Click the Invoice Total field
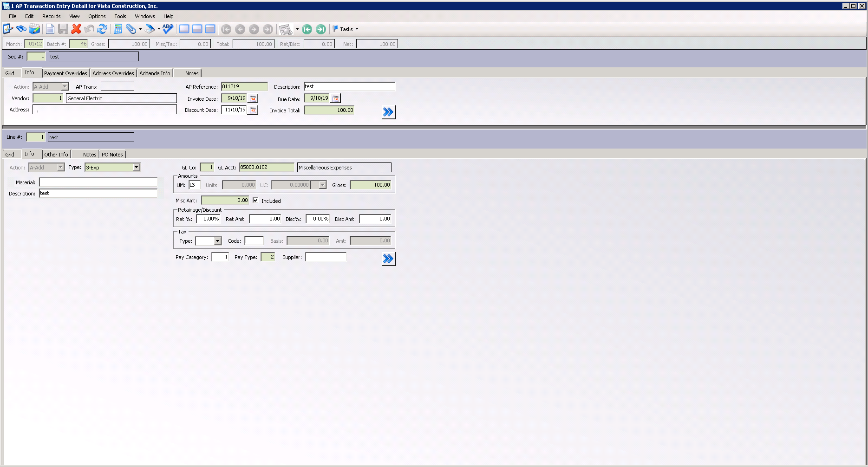This screenshot has width=868, height=467. (329, 110)
